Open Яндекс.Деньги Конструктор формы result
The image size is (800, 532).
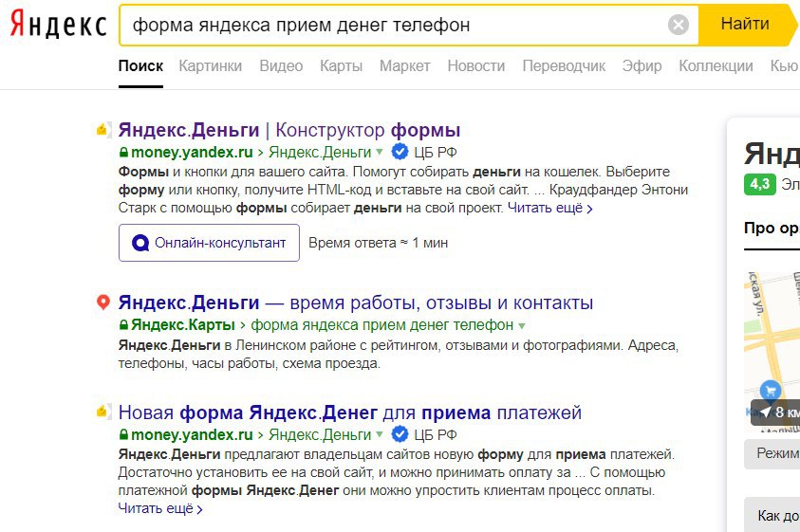[289, 130]
